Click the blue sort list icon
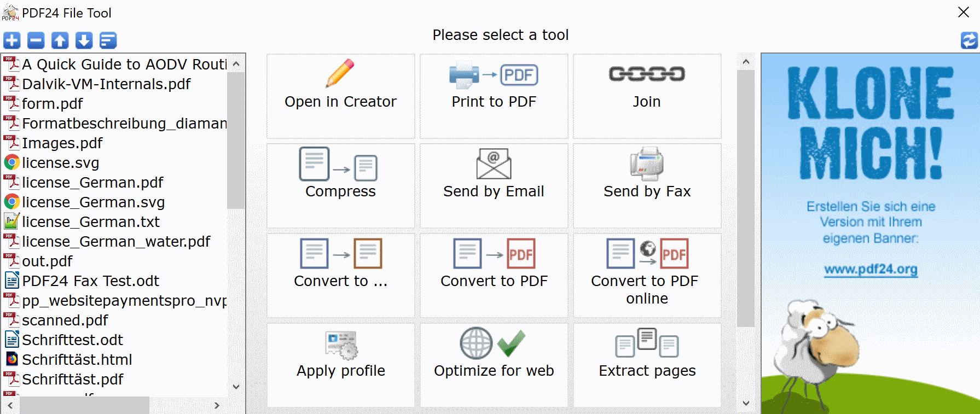Screen dimensions: 980x414 (x=108, y=40)
